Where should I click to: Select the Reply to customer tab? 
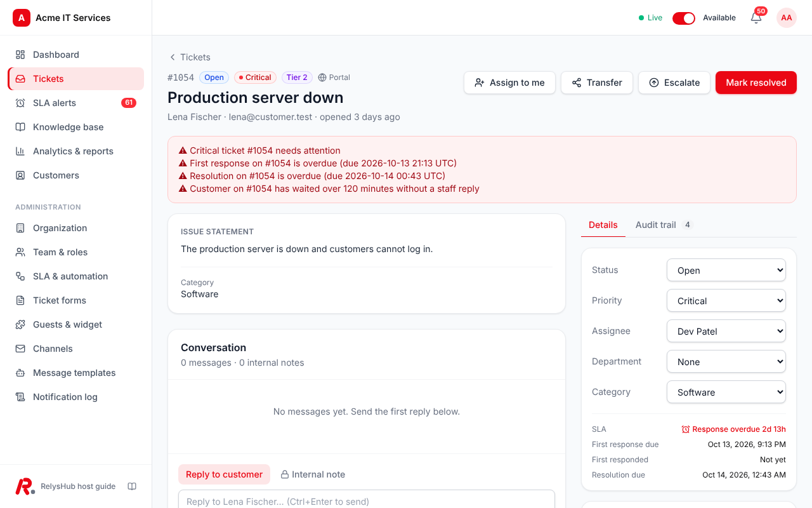(x=224, y=474)
